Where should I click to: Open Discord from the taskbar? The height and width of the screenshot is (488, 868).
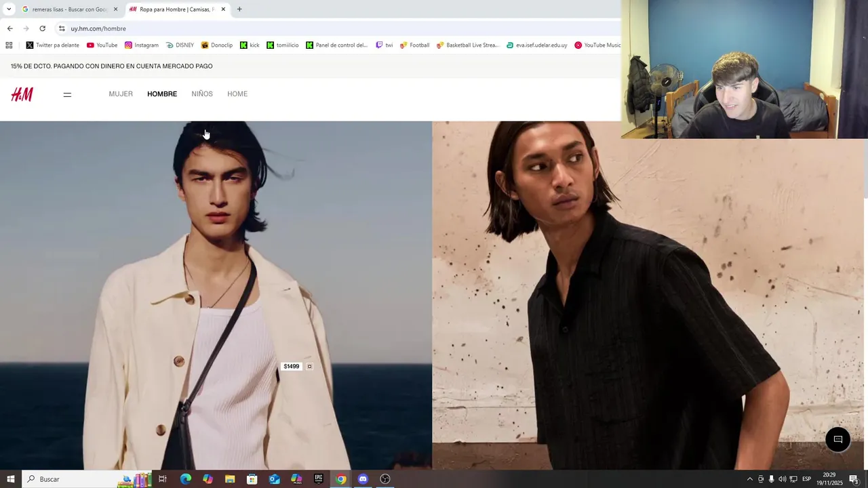pos(363,479)
